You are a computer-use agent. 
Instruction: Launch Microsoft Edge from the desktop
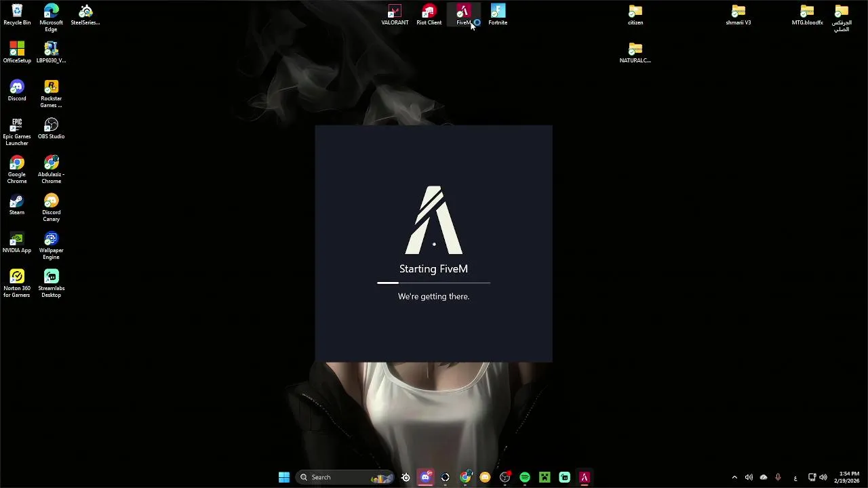click(x=51, y=18)
